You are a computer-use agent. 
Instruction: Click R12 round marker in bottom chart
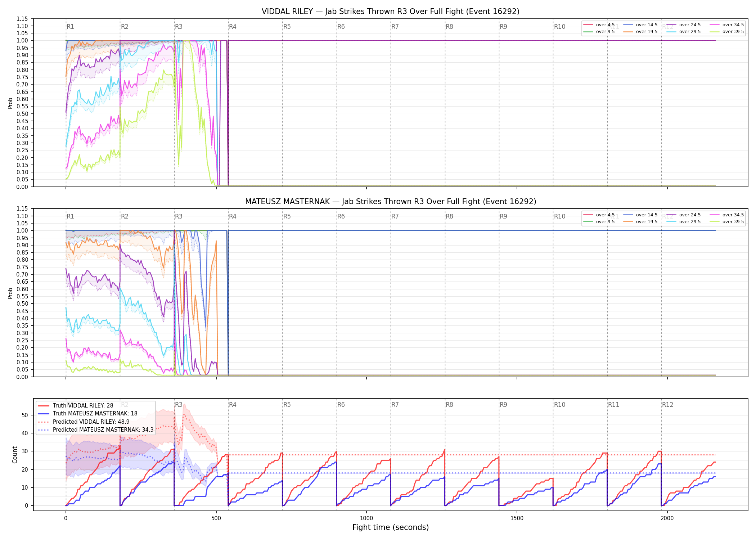(x=667, y=405)
